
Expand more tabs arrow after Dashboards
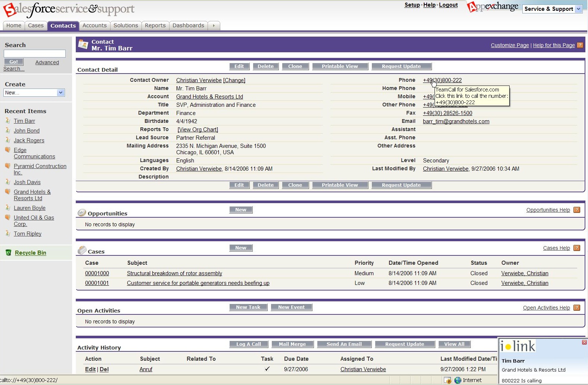click(x=214, y=25)
